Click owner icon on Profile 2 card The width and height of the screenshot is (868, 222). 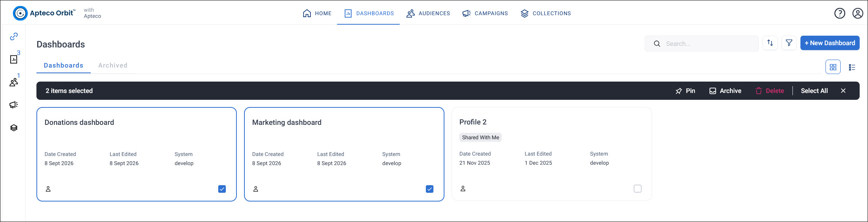point(463,189)
